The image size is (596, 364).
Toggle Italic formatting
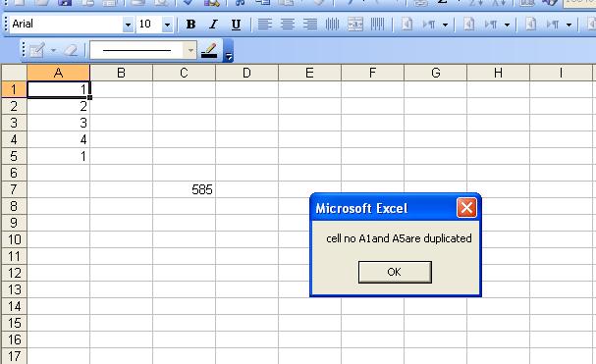213,25
